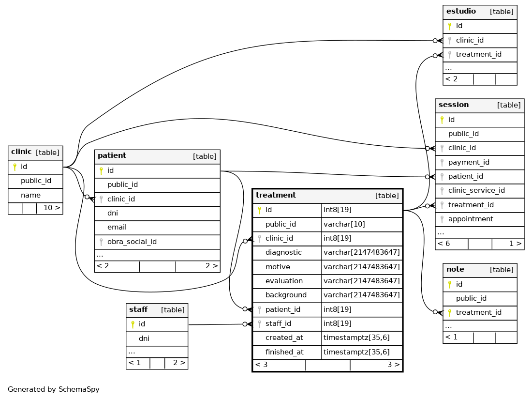Click the ellipsis row in session table

479,232
